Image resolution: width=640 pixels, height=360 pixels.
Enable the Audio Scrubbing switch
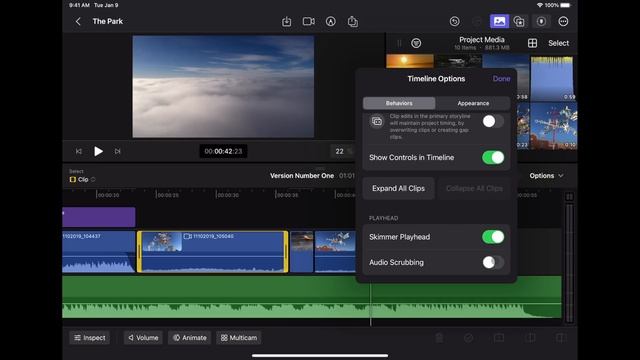pos(493,262)
